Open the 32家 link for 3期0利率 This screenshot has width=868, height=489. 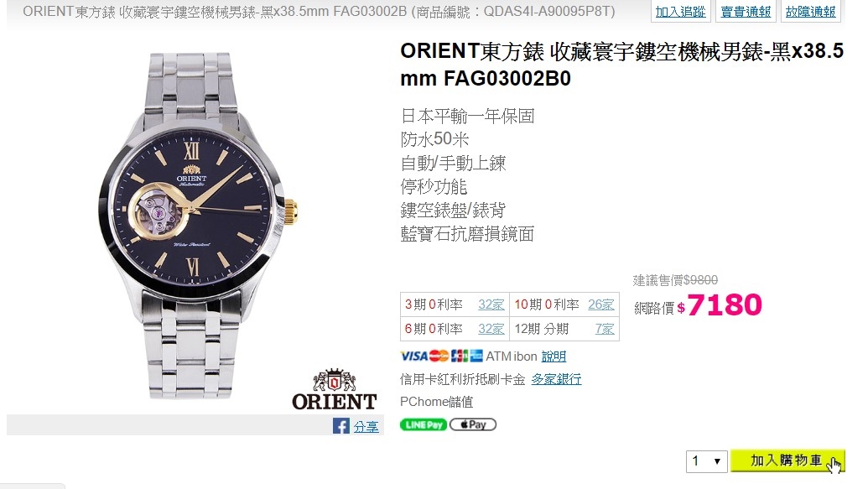click(x=491, y=304)
